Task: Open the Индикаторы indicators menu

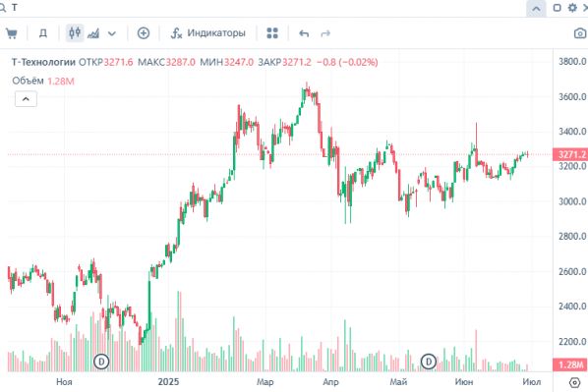Action: (208, 33)
